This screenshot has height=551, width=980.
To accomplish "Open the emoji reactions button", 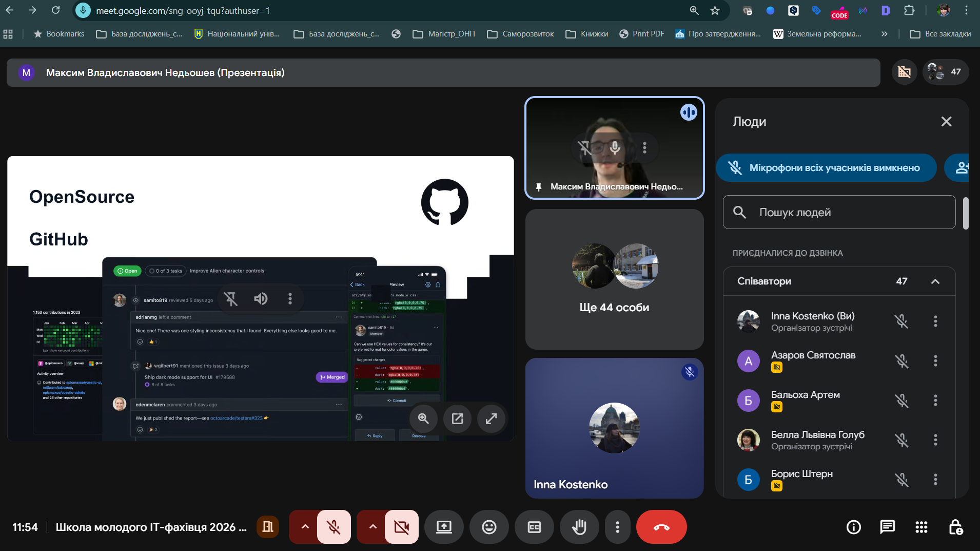I will [489, 527].
